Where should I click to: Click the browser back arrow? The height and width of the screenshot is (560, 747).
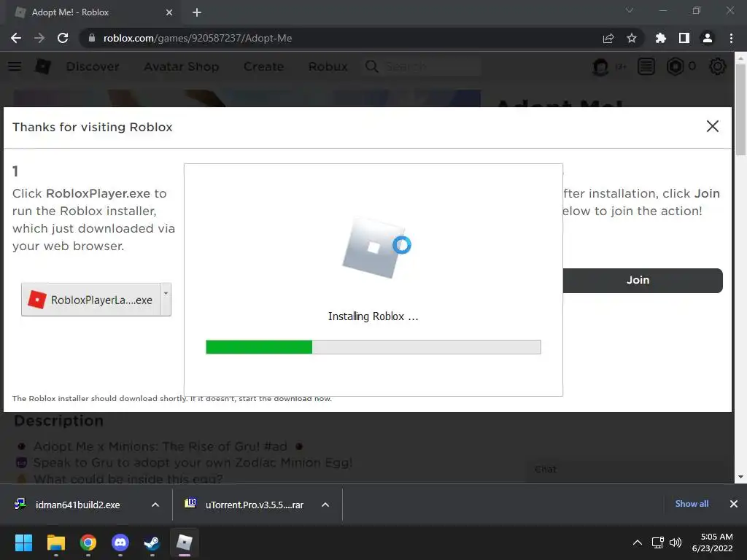pos(16,38)
